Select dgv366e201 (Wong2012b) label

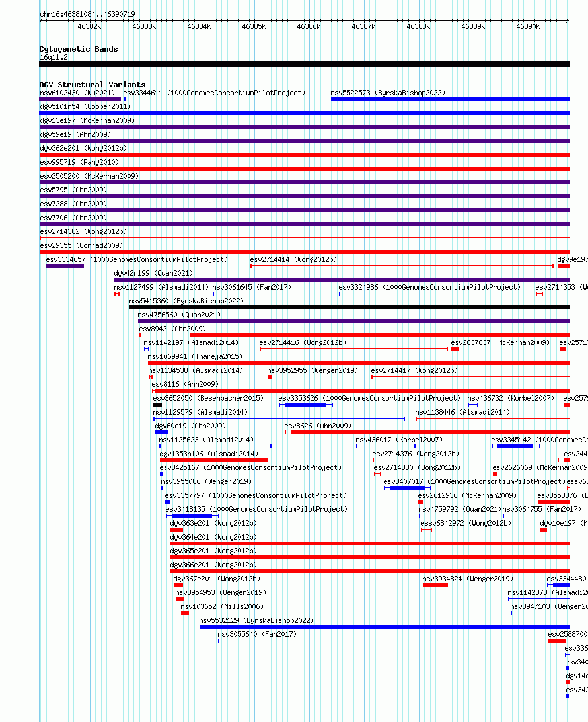(213, 565)
